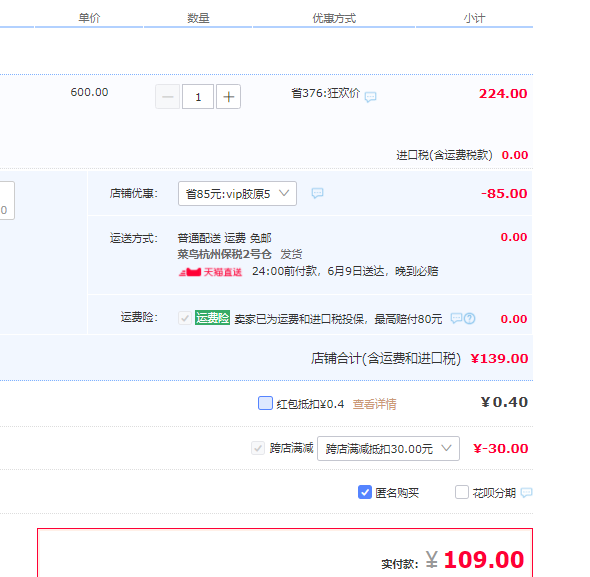Viewport: 590px width, 577px height.
Task: Click the 单价 column header
Action: click(x=89, y=18)
